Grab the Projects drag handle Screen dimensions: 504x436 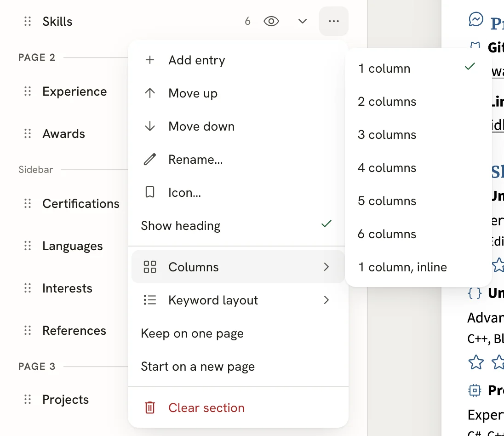(28, 399)
